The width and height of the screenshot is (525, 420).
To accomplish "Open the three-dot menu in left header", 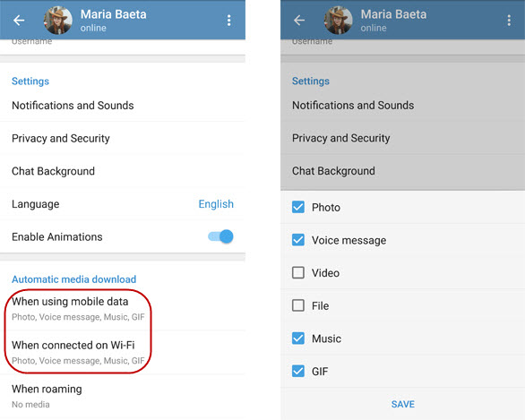I will (229, 21).
